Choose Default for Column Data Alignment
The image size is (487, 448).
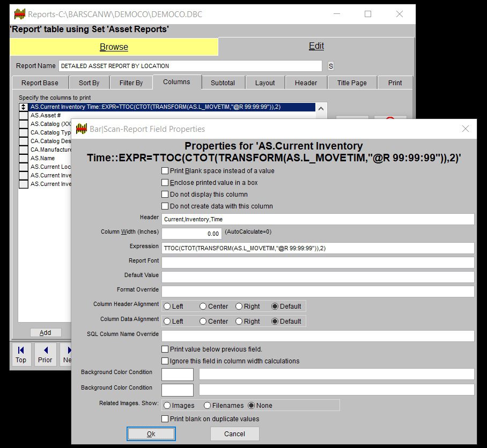(286, 321)
